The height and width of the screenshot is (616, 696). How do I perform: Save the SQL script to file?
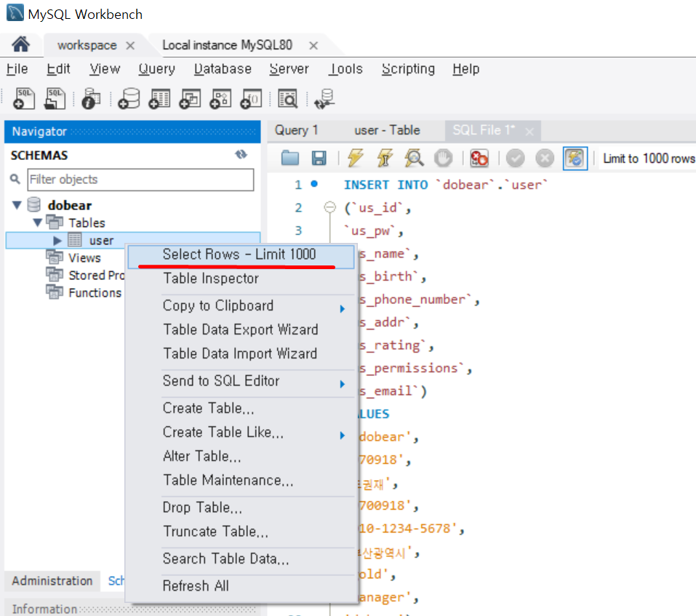(x=319, y=158)
